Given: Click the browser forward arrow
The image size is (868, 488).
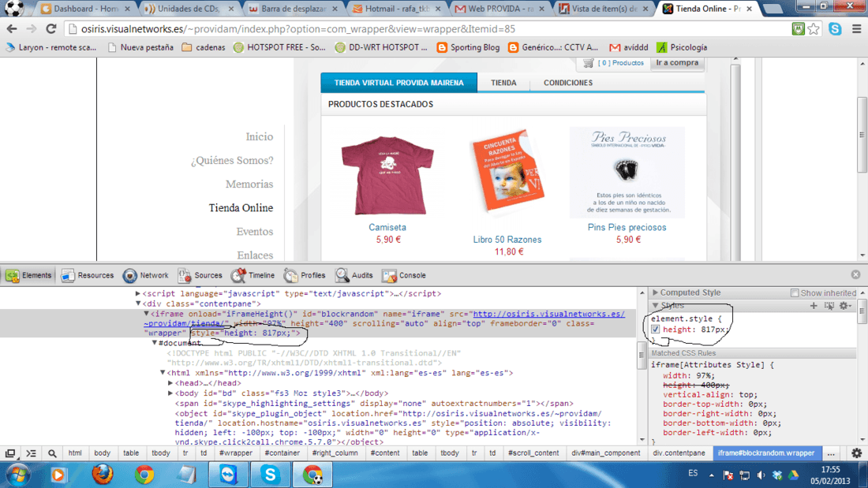Looking at the screenshot, I should tap(32, 28).
